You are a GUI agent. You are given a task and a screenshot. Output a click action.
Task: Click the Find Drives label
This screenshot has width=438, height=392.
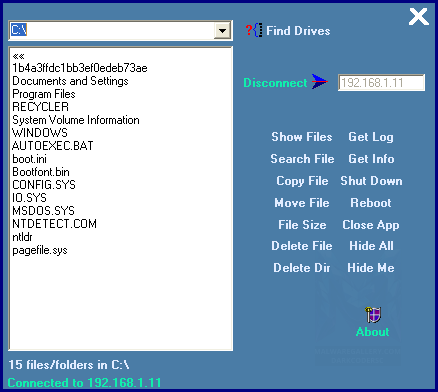click(298, 31)
